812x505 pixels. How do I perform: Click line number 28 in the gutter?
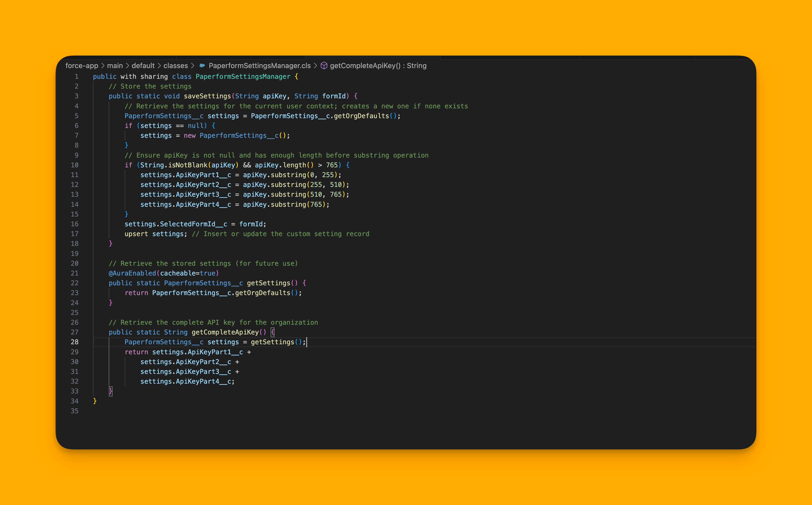tap(75, 342)
